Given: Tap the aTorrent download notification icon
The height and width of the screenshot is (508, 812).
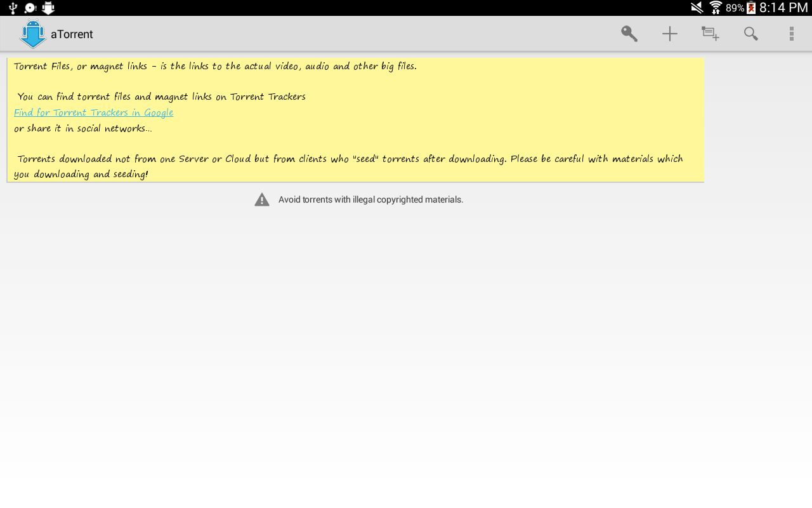Looking at the screenshot, I should 48,8.
